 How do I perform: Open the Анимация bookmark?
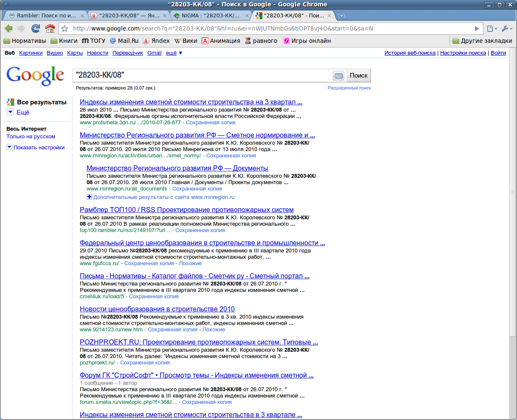(221, 41)
